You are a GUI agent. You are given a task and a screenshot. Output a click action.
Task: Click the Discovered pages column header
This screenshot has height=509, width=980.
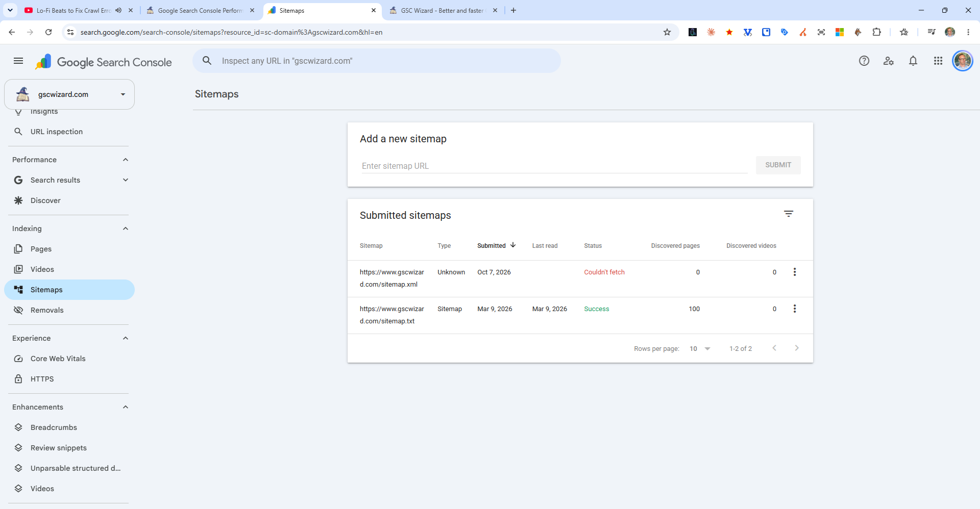675,246
